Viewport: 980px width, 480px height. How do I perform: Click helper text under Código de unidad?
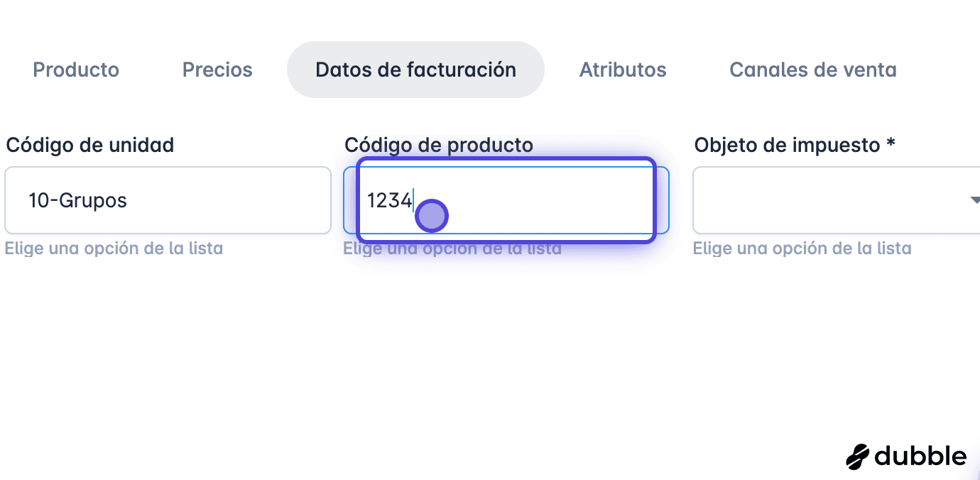click(x=114, y=249)
